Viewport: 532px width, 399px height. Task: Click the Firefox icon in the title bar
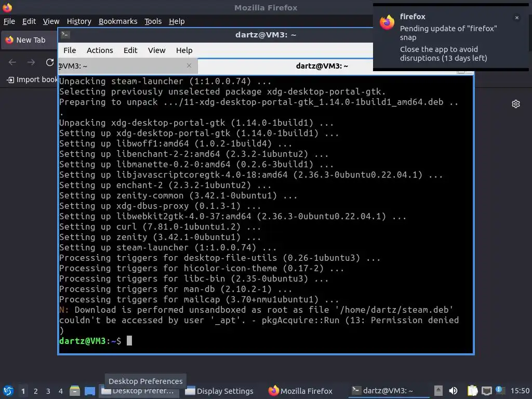coord(7,7)
